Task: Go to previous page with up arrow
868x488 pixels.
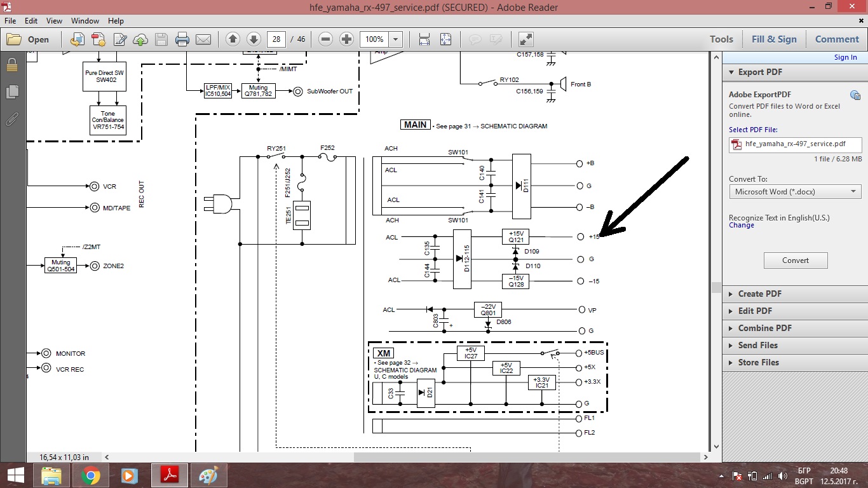Action: tap(233, 39)
